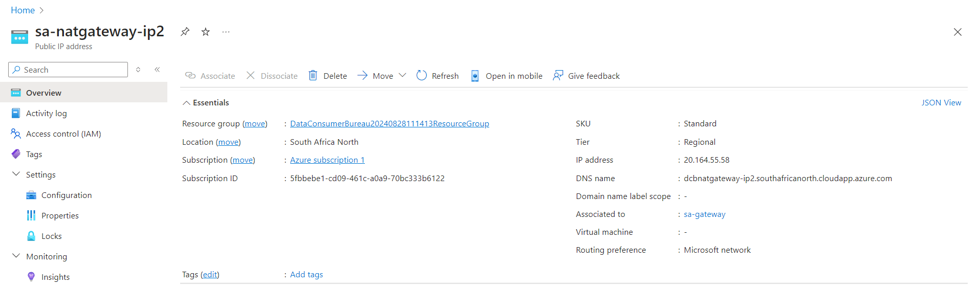
Task: Select the IP address 20.164.55.58
Action: coord(707,160)
